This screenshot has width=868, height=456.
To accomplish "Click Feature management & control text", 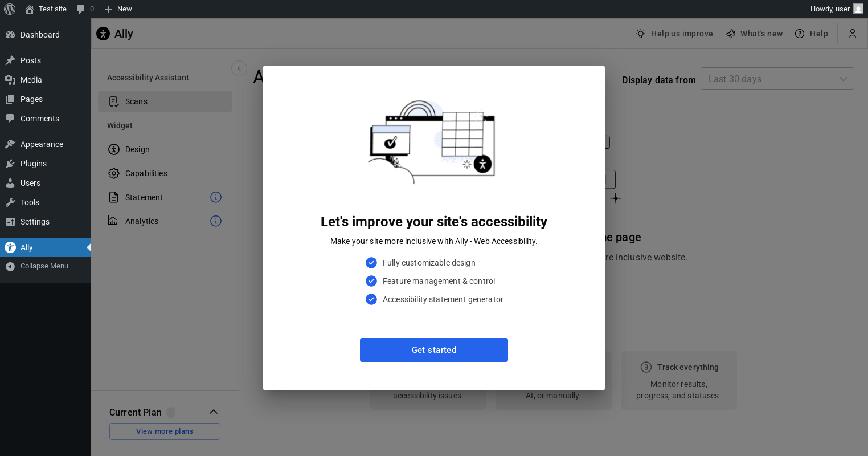I will coord(439,281).
